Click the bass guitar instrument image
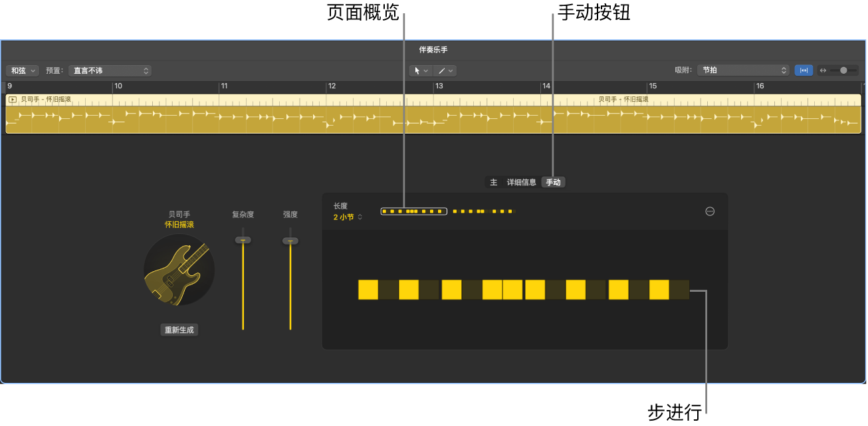868x426 pixels. (x=179, y=270)
